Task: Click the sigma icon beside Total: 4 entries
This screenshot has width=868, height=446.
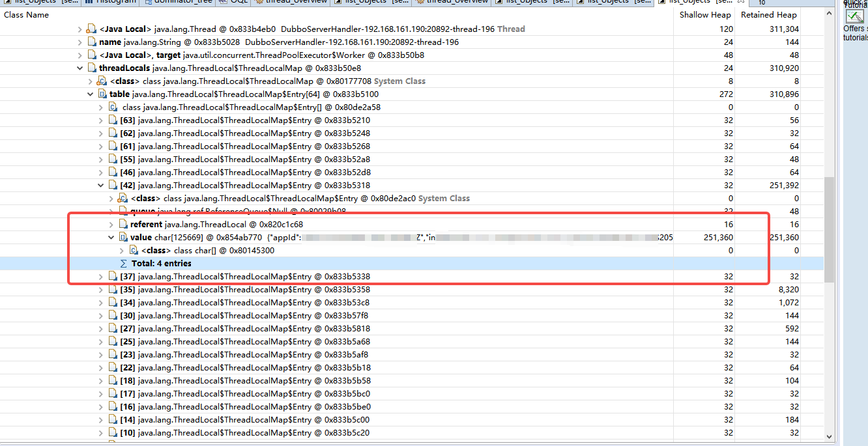Action: [x=123, y=264]
